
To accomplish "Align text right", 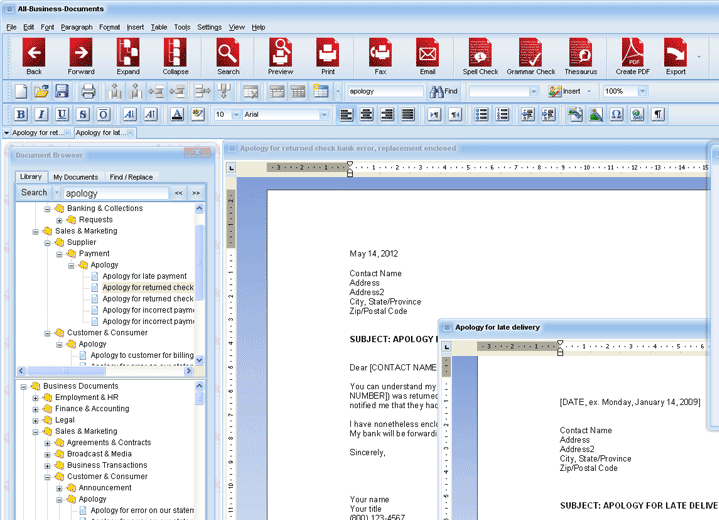I will (x=387, y=114).
